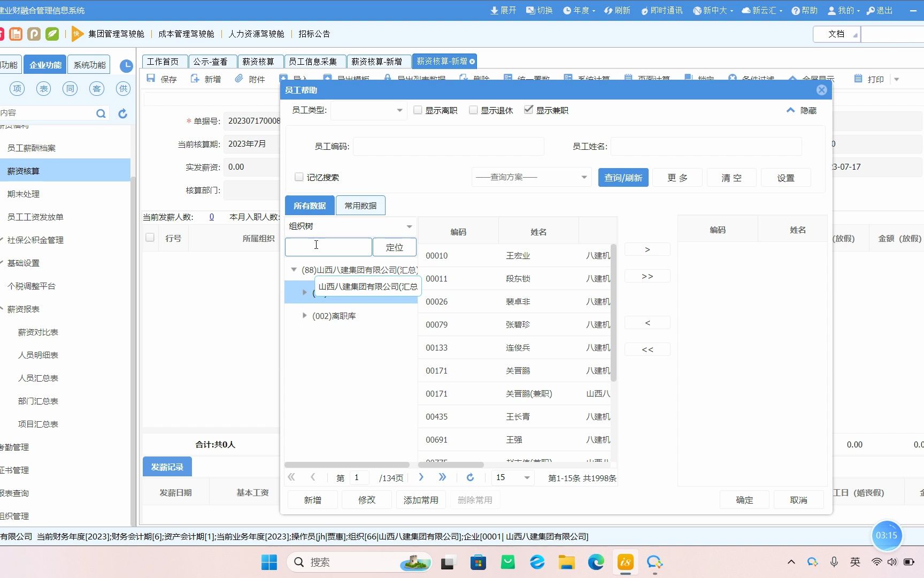Switch to 所有数据 tab
Screen dimensions: 924x578
(x=310, y=206)
